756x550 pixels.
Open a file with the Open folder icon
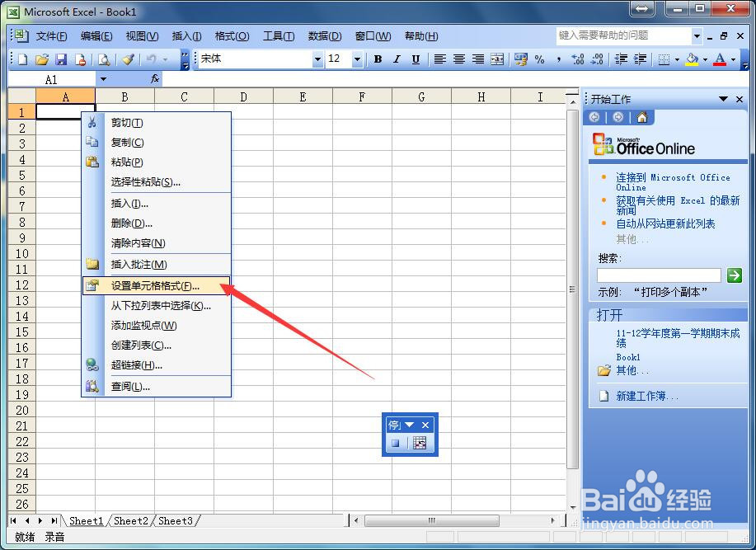tap(42, 59)
